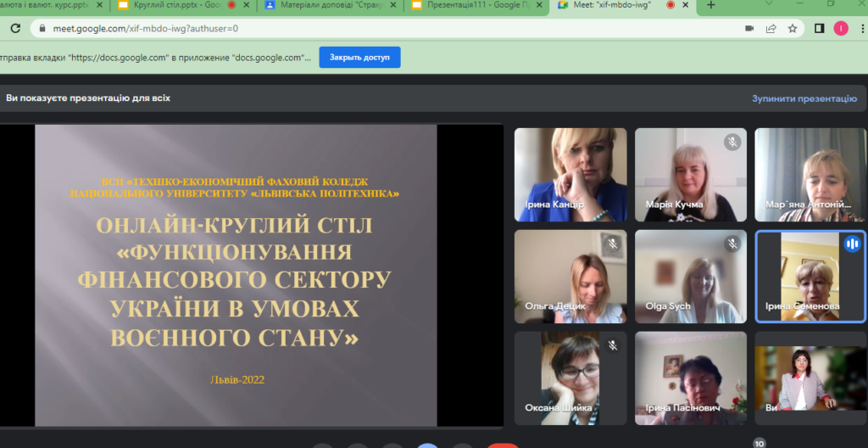This screenshot has height=448, width=868.
Task: Close the Meet "xif-mbdo-iwg" tab
Action: (687, 5)
